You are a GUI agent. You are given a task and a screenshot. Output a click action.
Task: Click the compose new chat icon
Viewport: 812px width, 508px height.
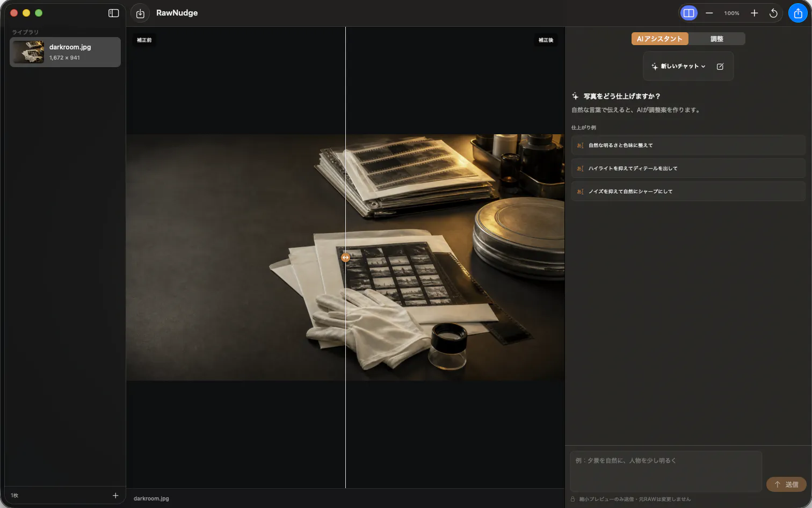(x=720, y=66)
